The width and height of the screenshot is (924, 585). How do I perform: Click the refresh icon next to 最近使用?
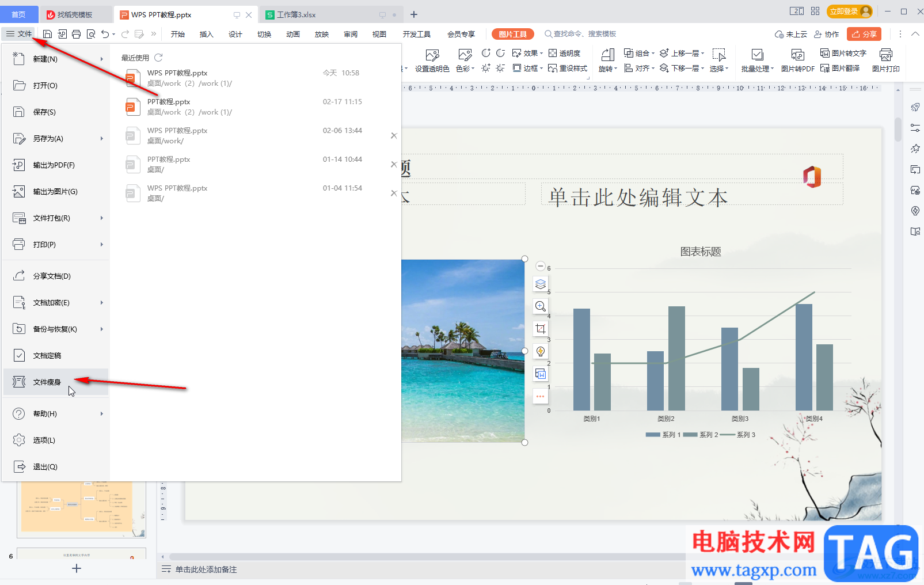[158, 58]
